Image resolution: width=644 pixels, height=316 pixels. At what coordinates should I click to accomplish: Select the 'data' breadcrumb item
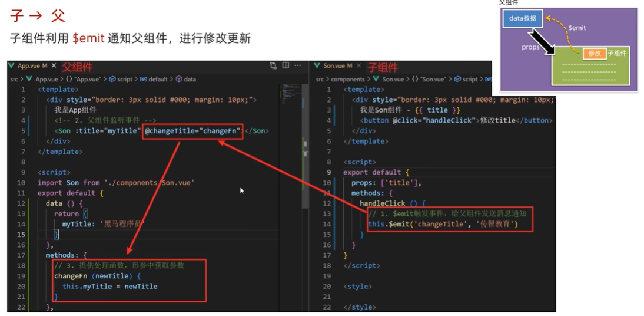tap(190, 79)
